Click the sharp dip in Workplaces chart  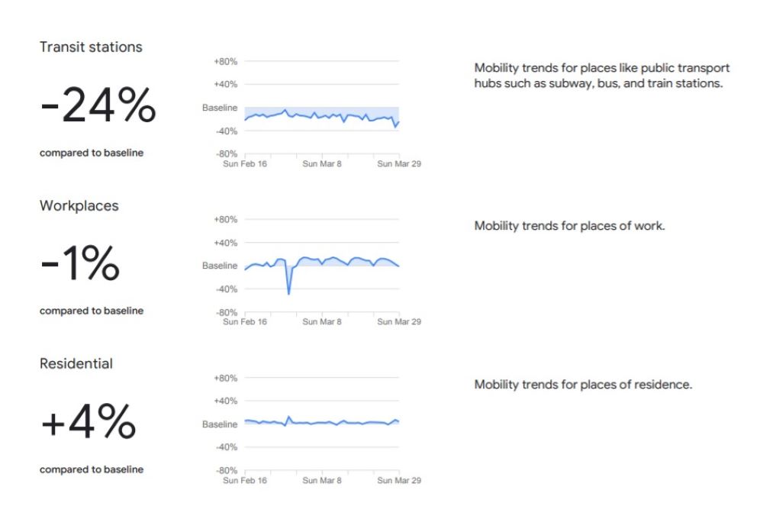[x=288, y=292]
